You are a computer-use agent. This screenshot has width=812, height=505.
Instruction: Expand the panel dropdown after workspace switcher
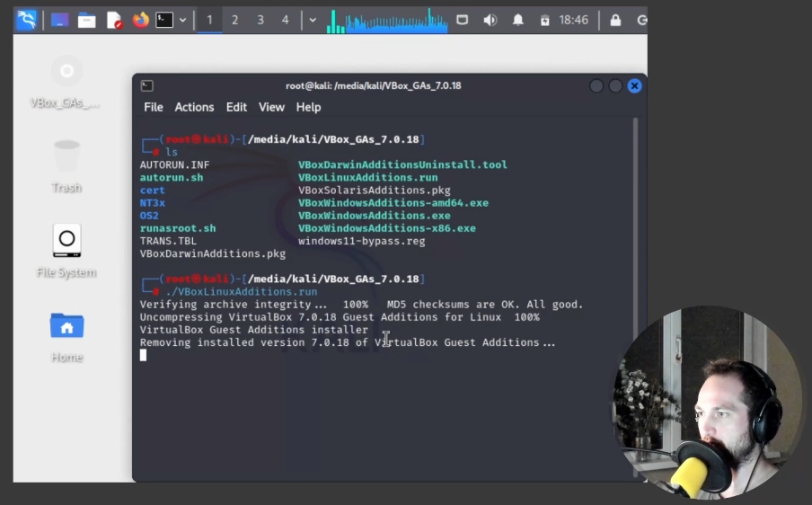pyautogui.click(x=313, y=20)
